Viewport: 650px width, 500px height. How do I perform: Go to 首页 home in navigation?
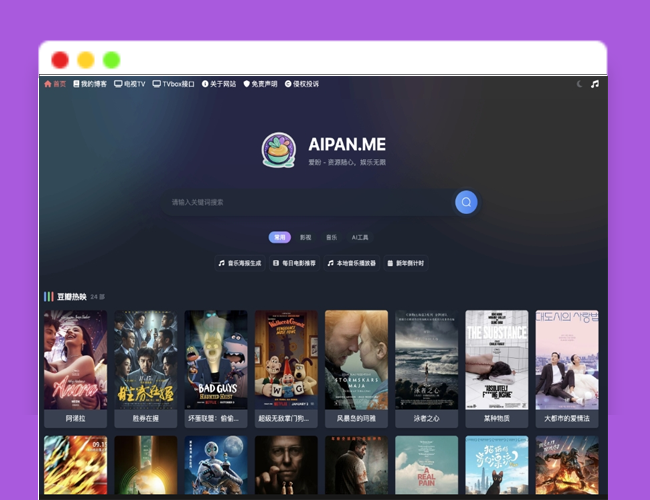click(55, 84)
